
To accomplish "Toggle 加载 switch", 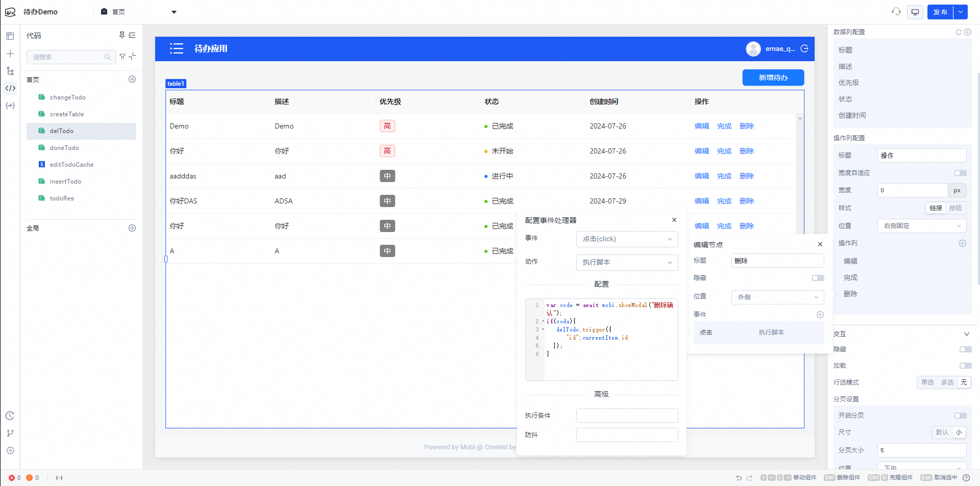I will (x=966, y=366).
